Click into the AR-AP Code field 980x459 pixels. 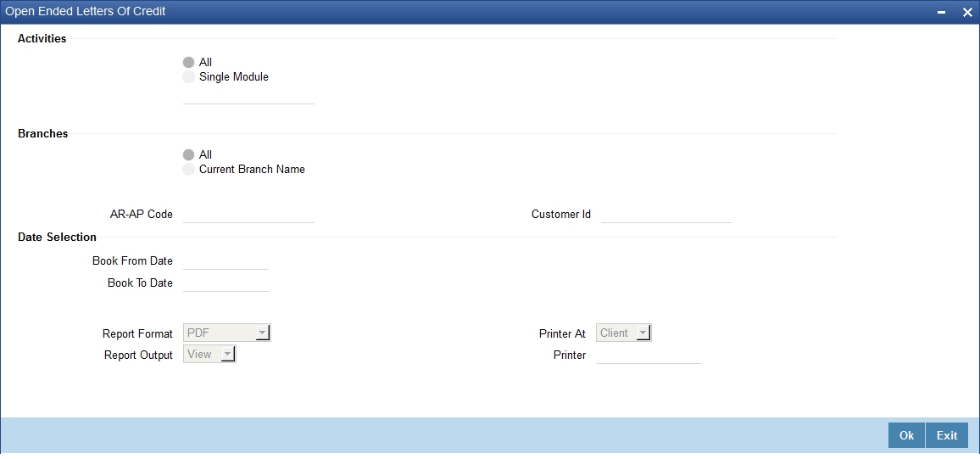click(x=248, y=215)
